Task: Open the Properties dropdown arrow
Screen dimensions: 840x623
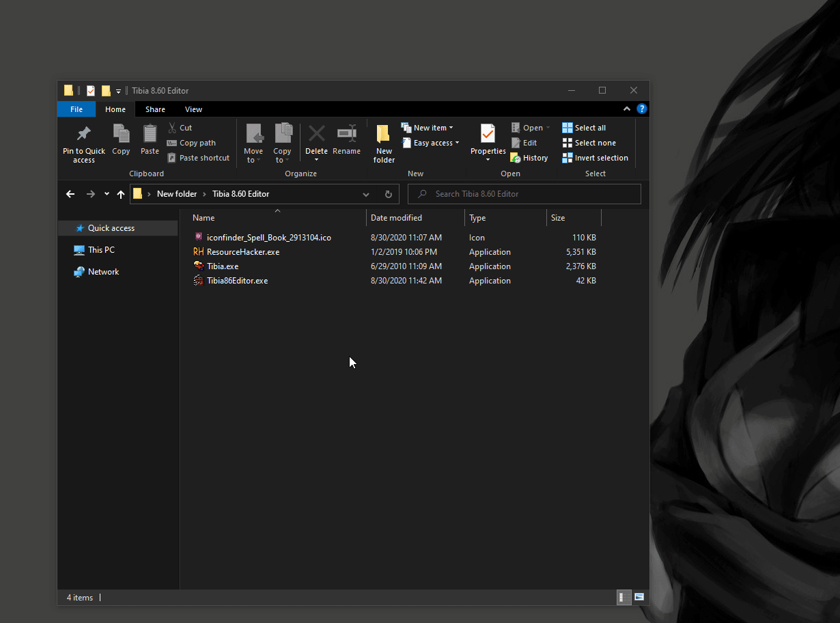Action: click(488, 160)
